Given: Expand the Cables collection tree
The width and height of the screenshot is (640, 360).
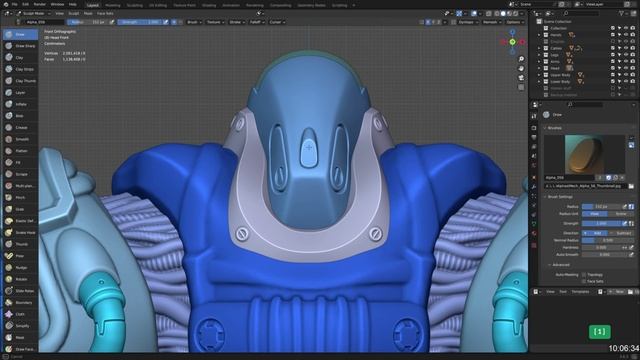Looking at the screenshot, I should (539, 48).
